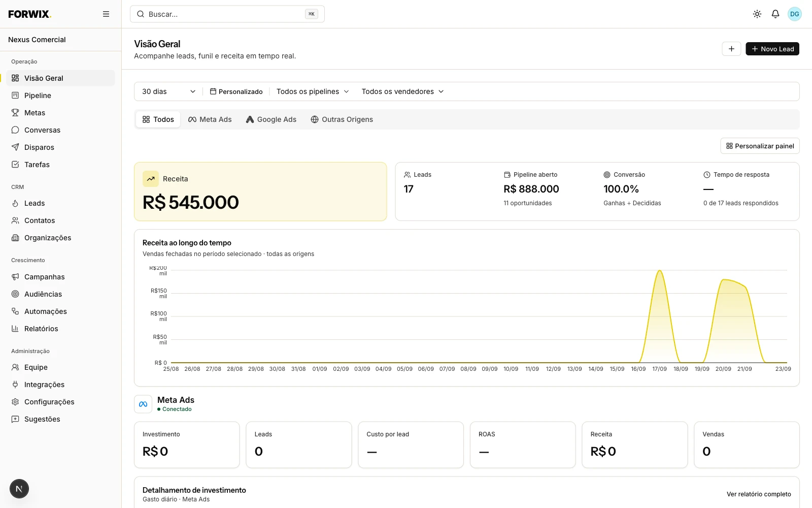Create a Novo Lead
Image resolution: width=812 pixels, height=508 pixels.
(772, 49)
